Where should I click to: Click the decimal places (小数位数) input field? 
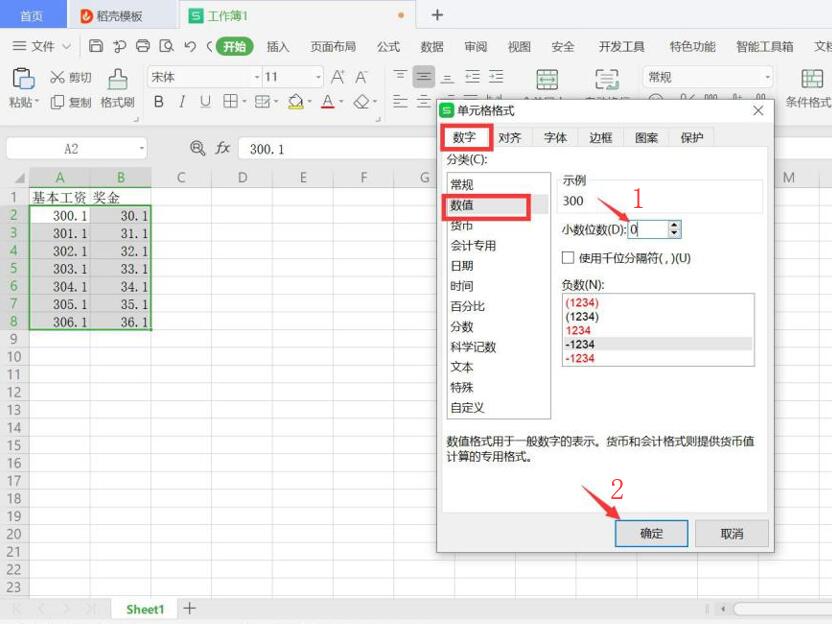point(645,229)
